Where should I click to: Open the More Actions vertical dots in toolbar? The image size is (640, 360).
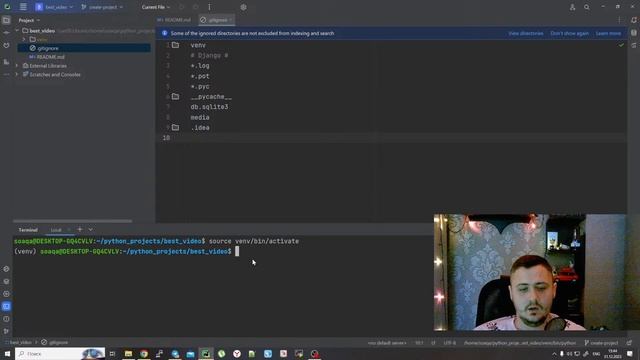[x=209, y=7]
